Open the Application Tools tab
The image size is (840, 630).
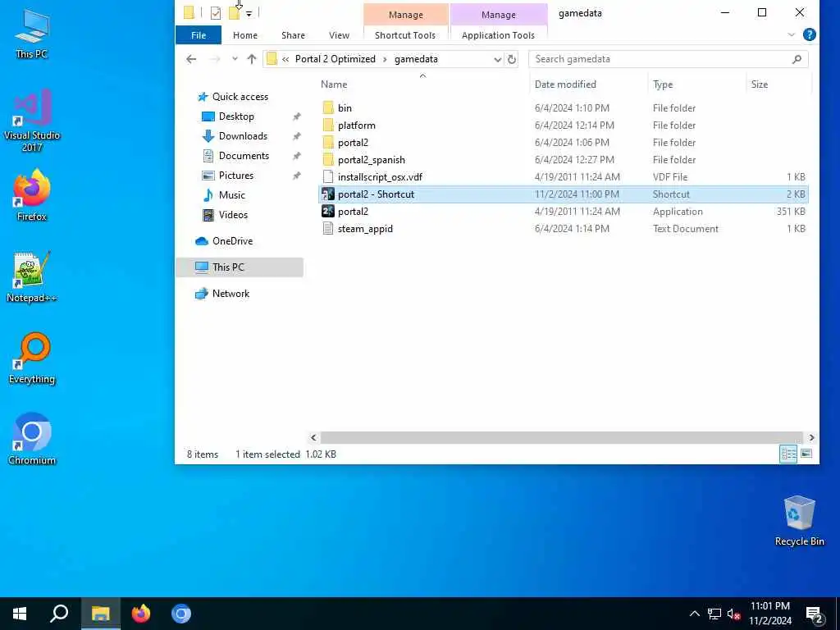pyautogui.click(x=498, y=34)
